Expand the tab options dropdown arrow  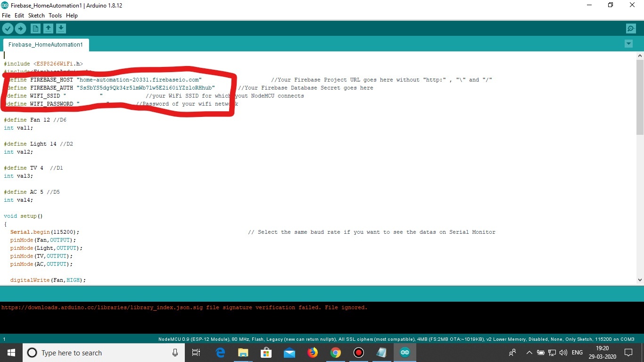[x=628, y=44]
